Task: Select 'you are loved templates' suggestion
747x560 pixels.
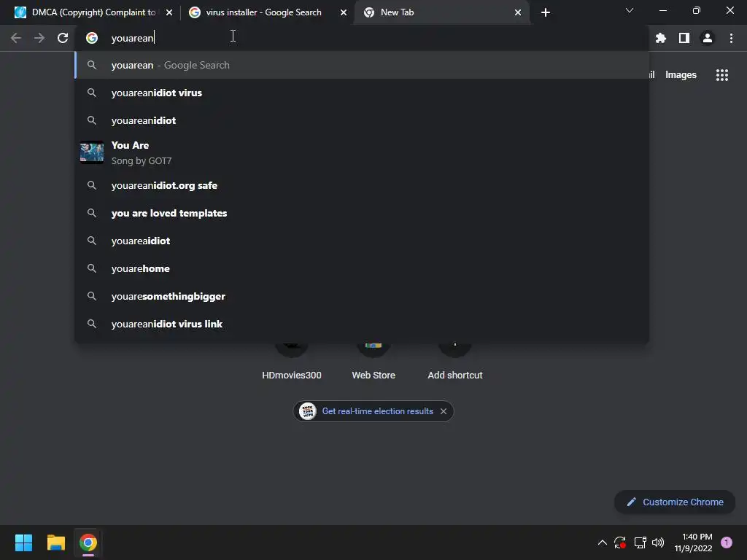Action: click(x=362, y=213)
